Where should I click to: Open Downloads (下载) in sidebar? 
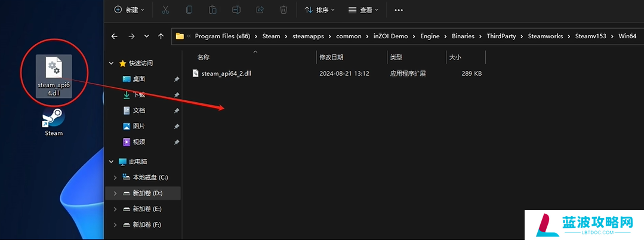tap(139, 94)
